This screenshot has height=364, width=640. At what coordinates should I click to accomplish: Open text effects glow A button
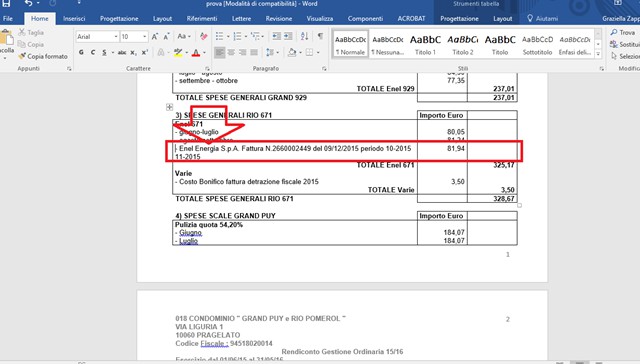pyautogui.click(x=161, y=52)
